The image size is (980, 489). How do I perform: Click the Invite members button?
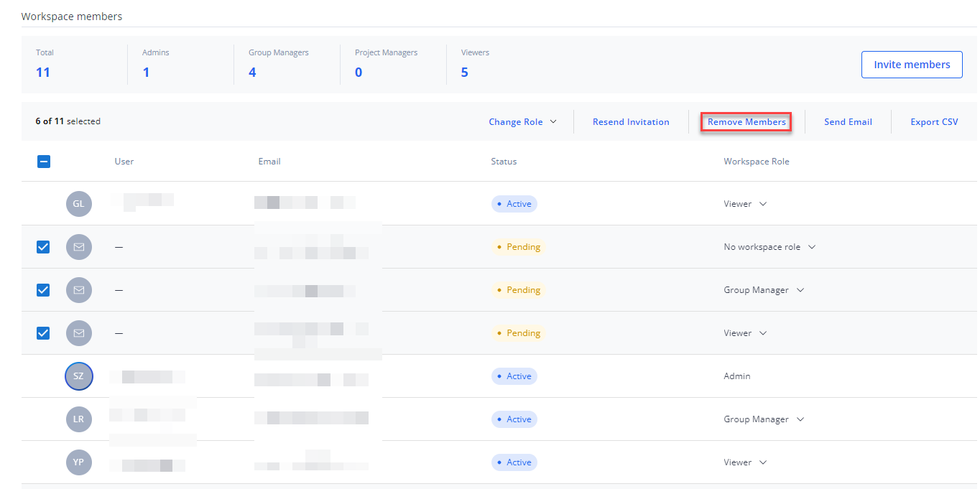(x=911, y=65)
